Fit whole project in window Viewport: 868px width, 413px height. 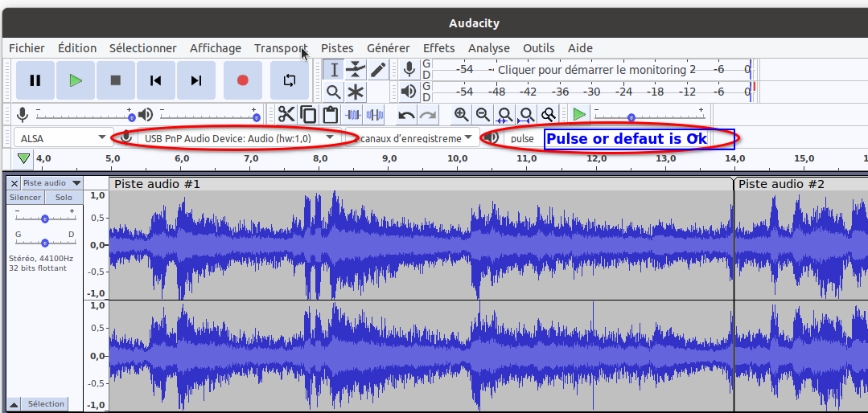pos(526,114)
